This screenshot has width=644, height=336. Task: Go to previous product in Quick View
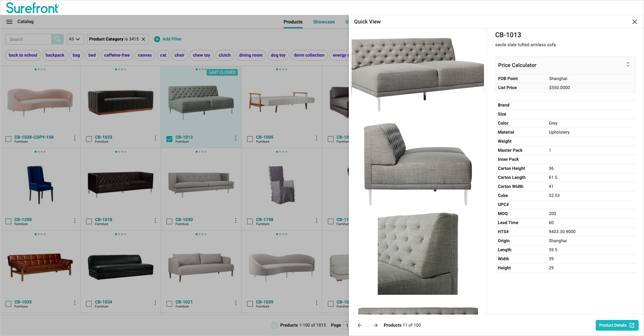[360, 325]
